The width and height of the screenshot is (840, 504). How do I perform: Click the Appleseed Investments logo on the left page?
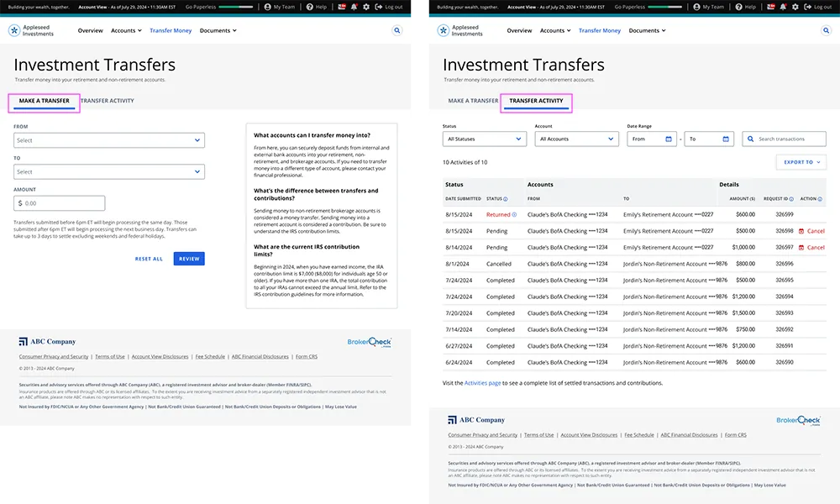click(31, 30)
